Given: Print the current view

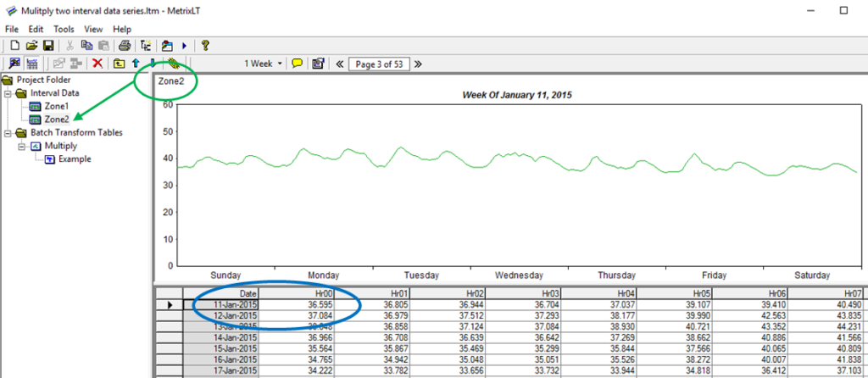Looking at the screenshot, I should (x=125, y=45).
